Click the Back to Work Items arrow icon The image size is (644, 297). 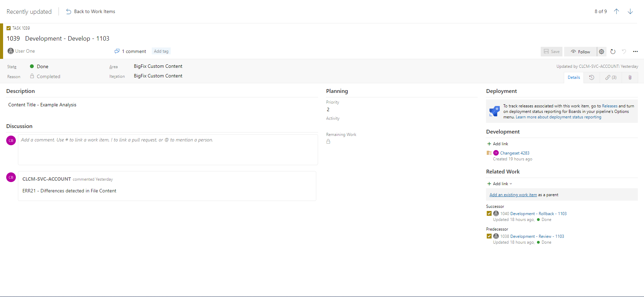(68, 12)
